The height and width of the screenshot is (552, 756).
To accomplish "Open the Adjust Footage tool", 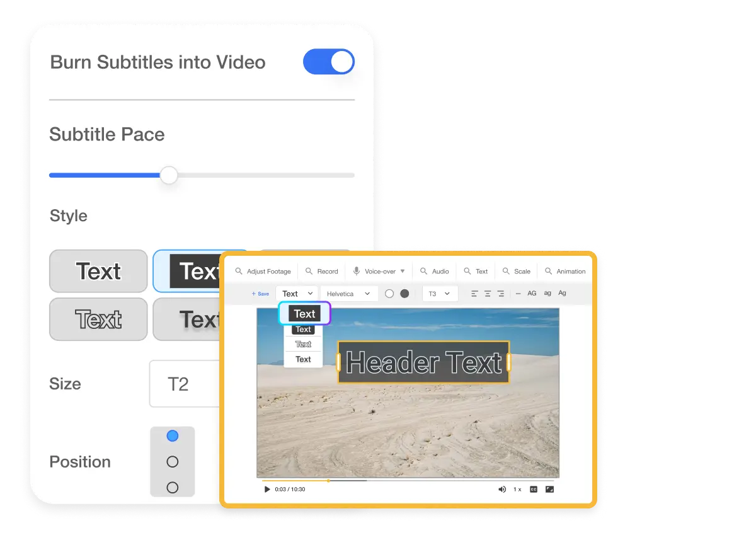I will coord(263,272).
